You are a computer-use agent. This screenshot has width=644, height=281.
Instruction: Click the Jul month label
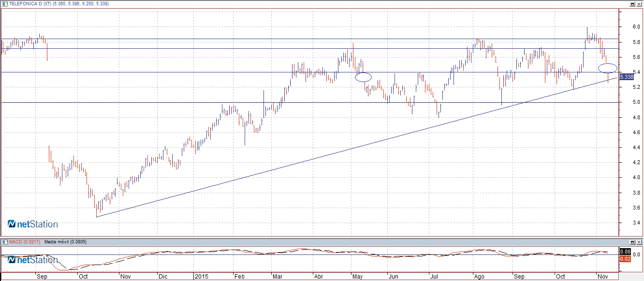[435, 277]
